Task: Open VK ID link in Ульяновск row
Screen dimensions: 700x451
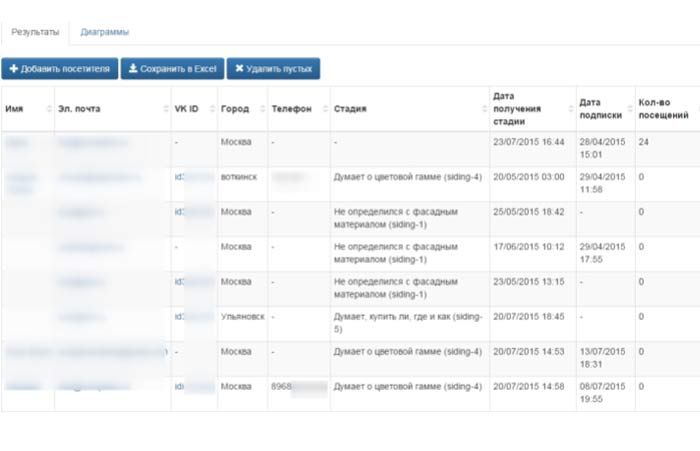Action: pos(180,317)
